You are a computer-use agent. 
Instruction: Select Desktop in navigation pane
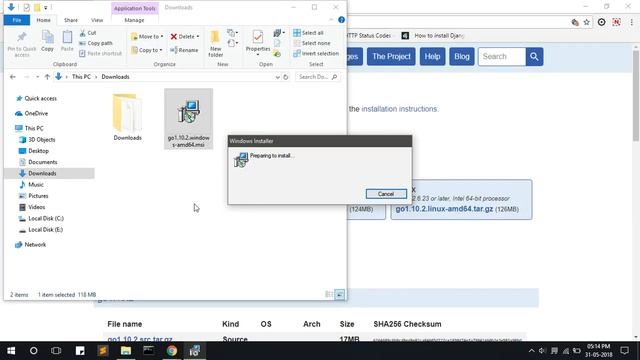(x=38, y=151)
